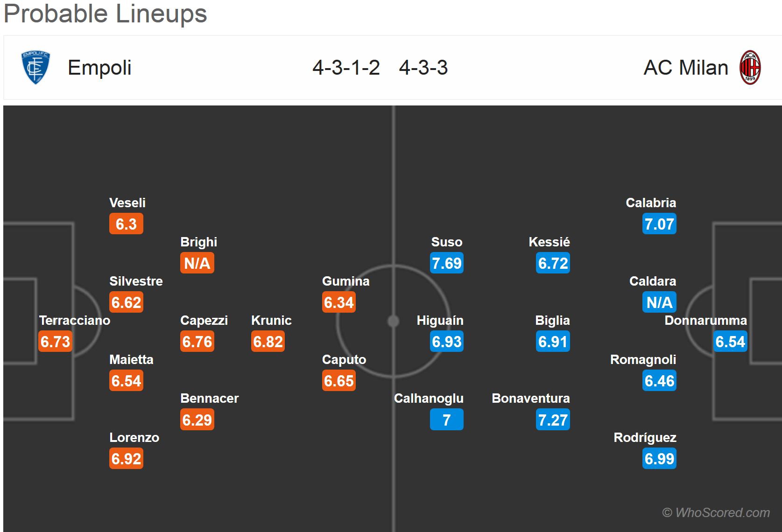Click Suso's 7.69 rating badge

(446, 263)
